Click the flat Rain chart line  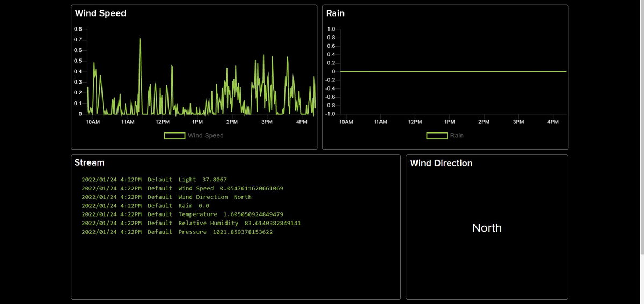click(453, 71)
